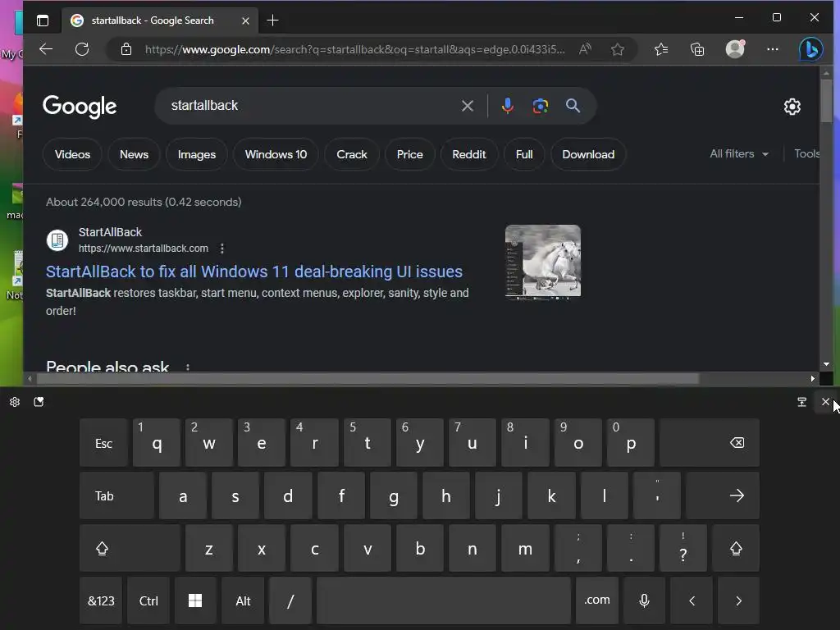Viewport: 840px width, 630px height.
Task: Tap the backspace key
Action: coord(710,442)
